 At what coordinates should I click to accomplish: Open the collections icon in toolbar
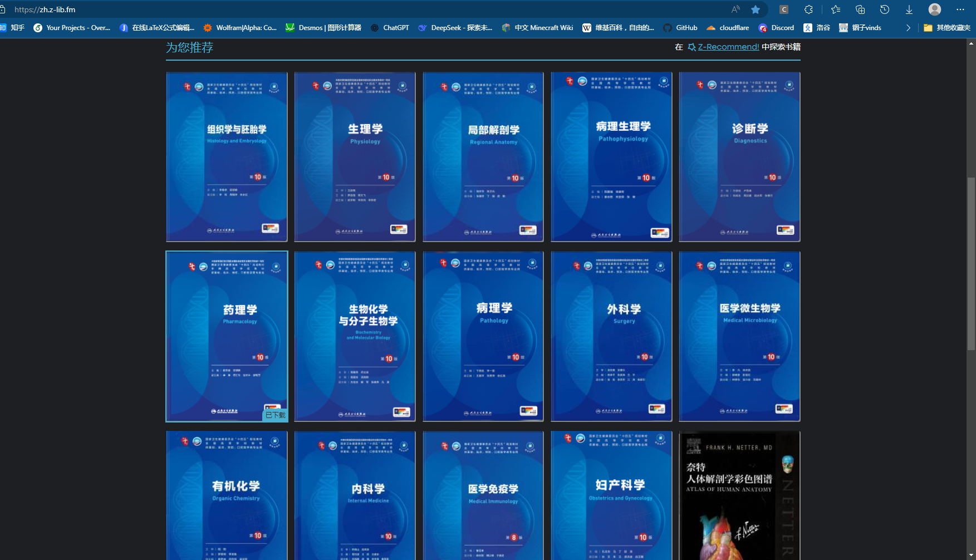860,9
